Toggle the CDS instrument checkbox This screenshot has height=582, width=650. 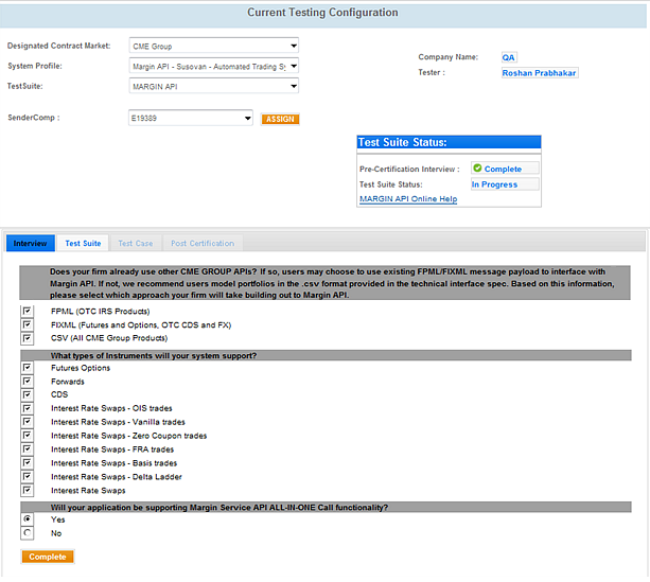click(26, 395)
